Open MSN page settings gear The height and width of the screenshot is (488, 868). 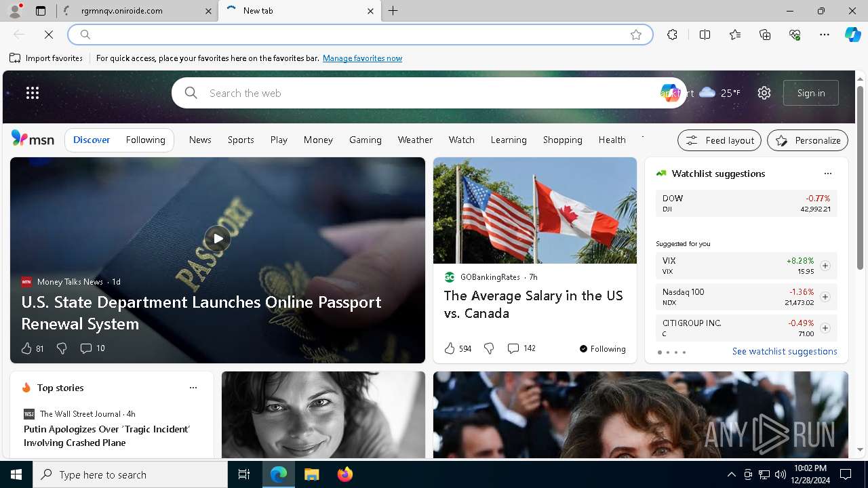tap(764, 93)
